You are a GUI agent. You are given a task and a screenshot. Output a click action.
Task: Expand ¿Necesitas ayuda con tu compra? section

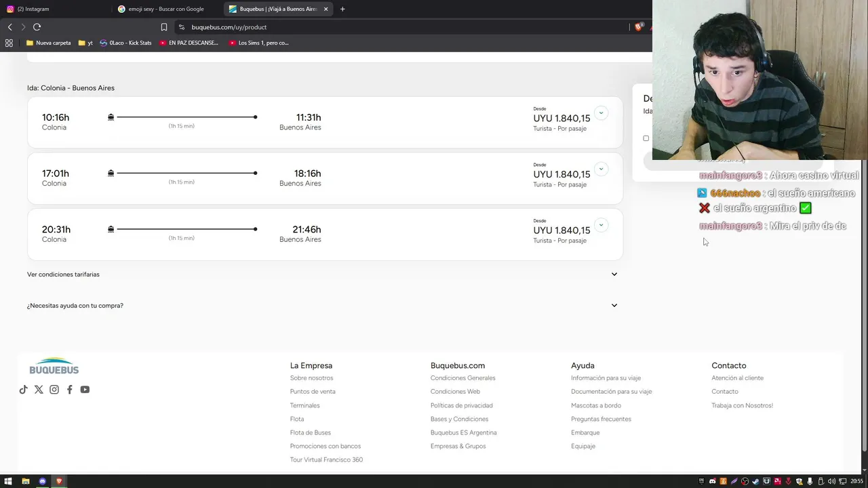[322, 306]
